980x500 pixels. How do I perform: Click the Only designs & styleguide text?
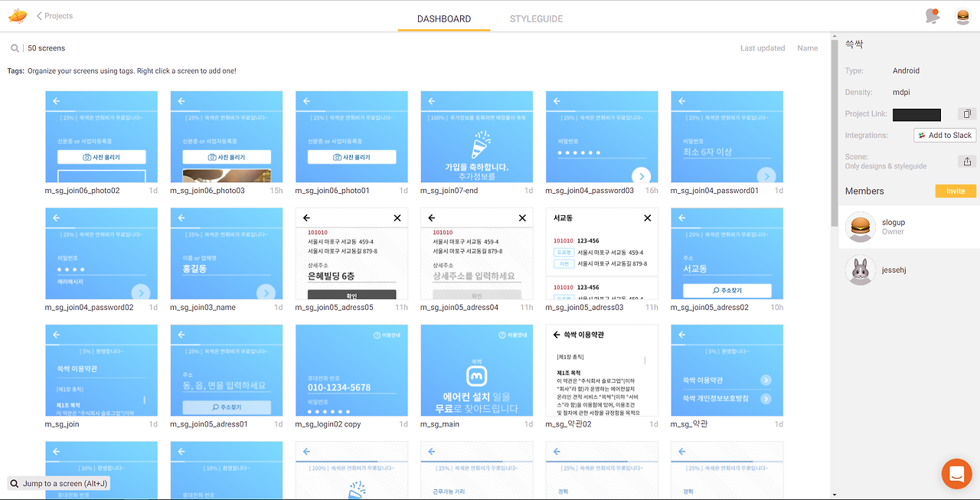click(886, 166)
